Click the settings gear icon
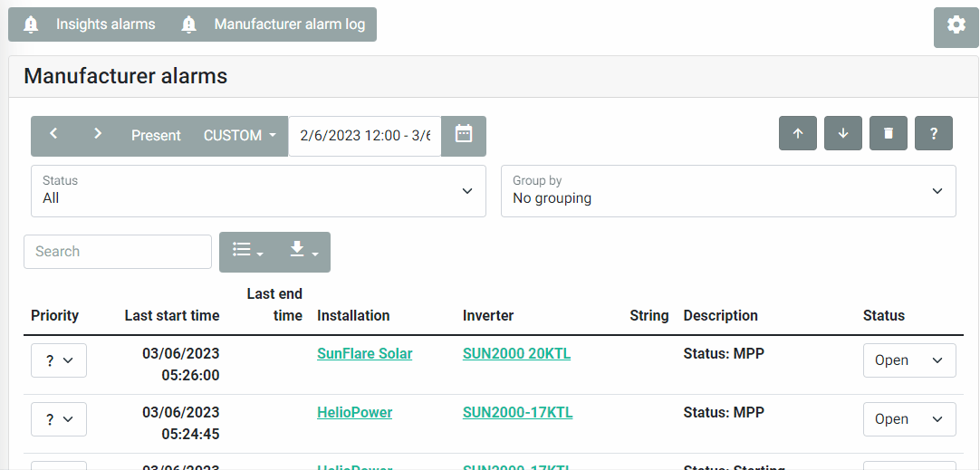 (x=956, y=25)
